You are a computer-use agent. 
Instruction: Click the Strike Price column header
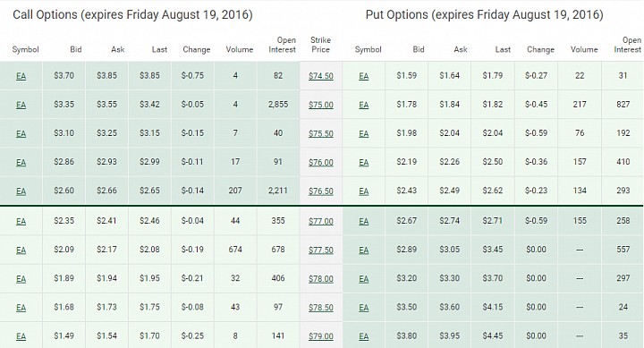(x=320, y=45)
